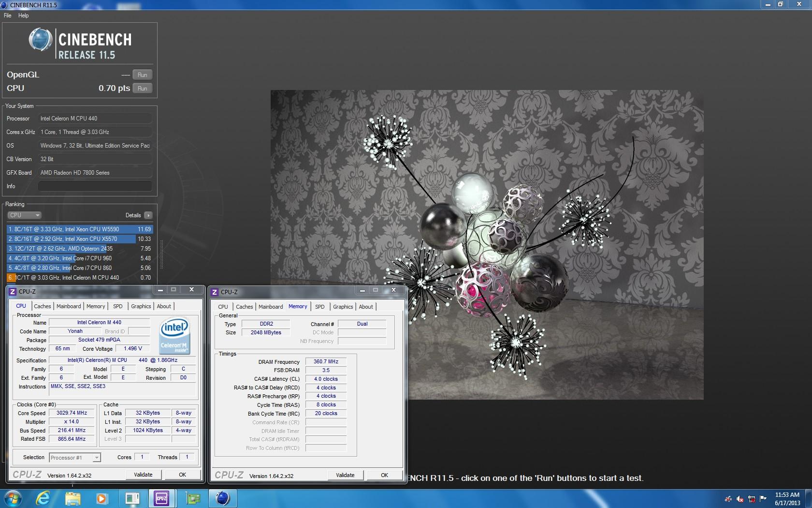Open Caches tab in right CPU-Z window
812x508 pixels.
point(245,307)
